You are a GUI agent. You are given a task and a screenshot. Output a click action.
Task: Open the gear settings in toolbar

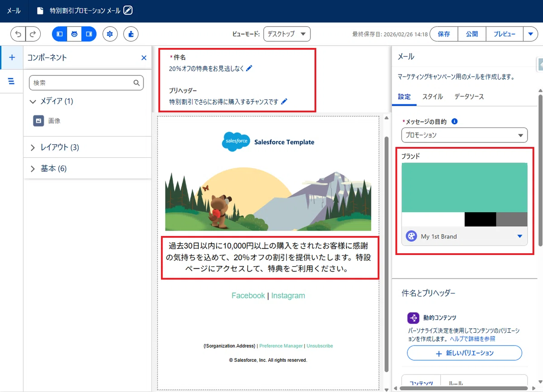(x=110, y=34)
